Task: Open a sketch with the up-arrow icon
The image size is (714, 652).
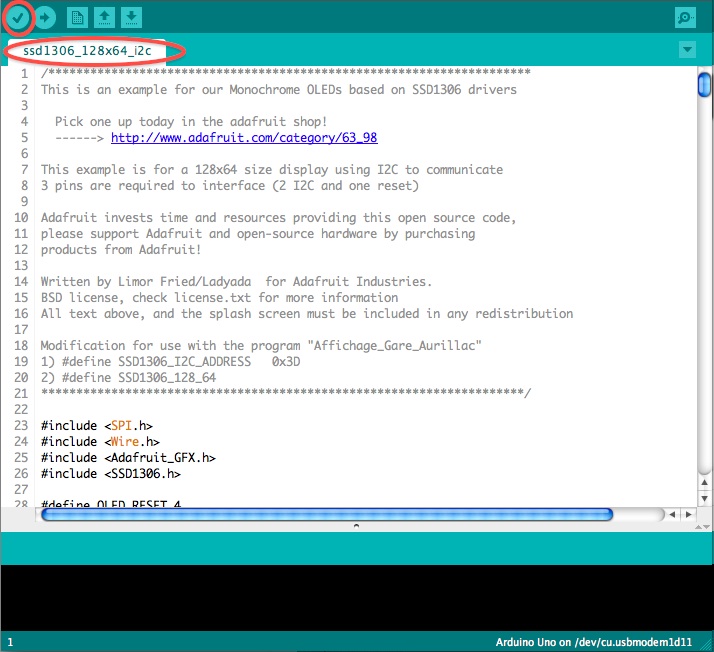Action: click(104, 18)
